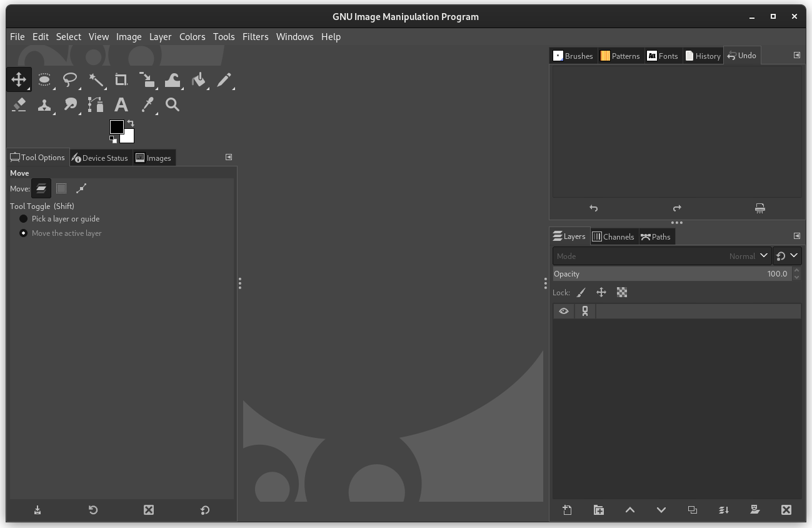Viewport: 812px width, 528px height.
Task: Click the black foreground color swatch
Action: pos(116,126)
